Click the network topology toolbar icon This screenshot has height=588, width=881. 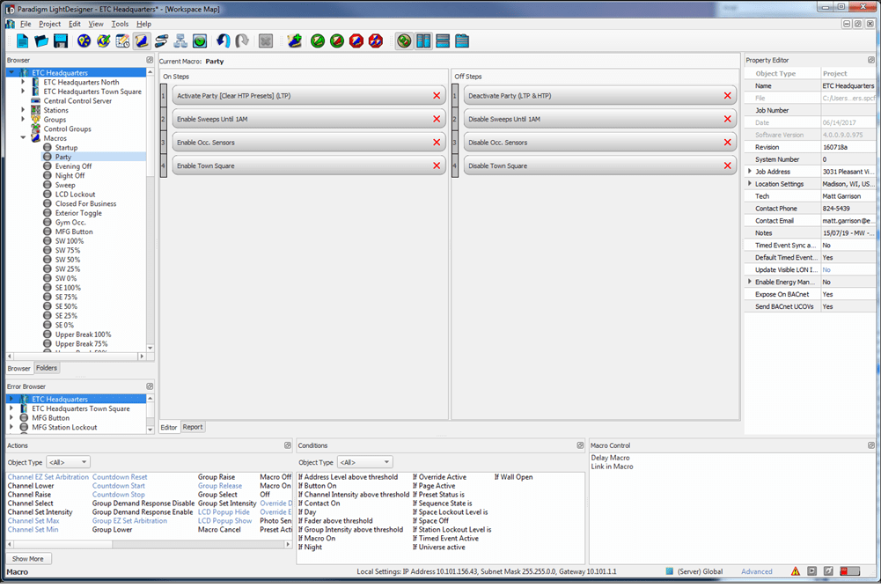pyautogui.click(x=180, y=40)
